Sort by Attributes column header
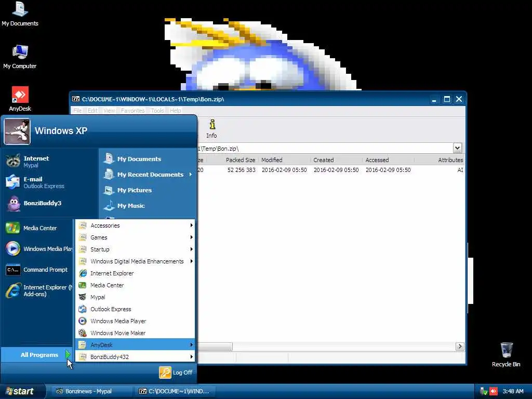Screen dimensions: 532x399 [440, 160]
